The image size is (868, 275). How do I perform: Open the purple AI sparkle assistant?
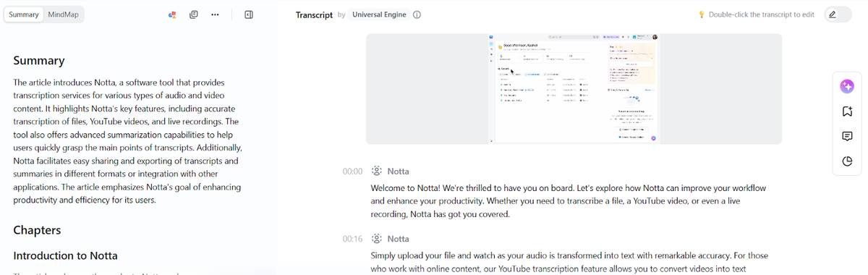(847, 86)
